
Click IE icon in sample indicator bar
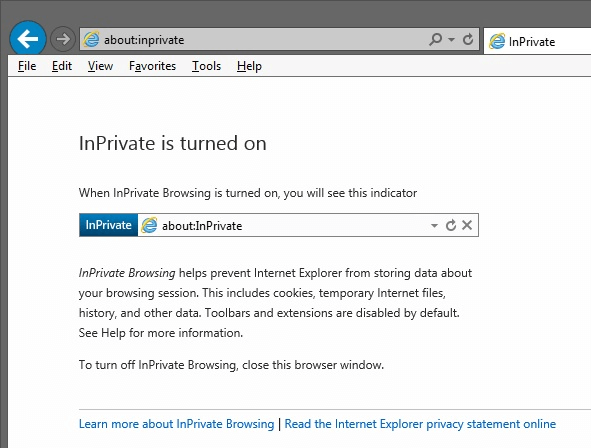click(x=149, y=225)
